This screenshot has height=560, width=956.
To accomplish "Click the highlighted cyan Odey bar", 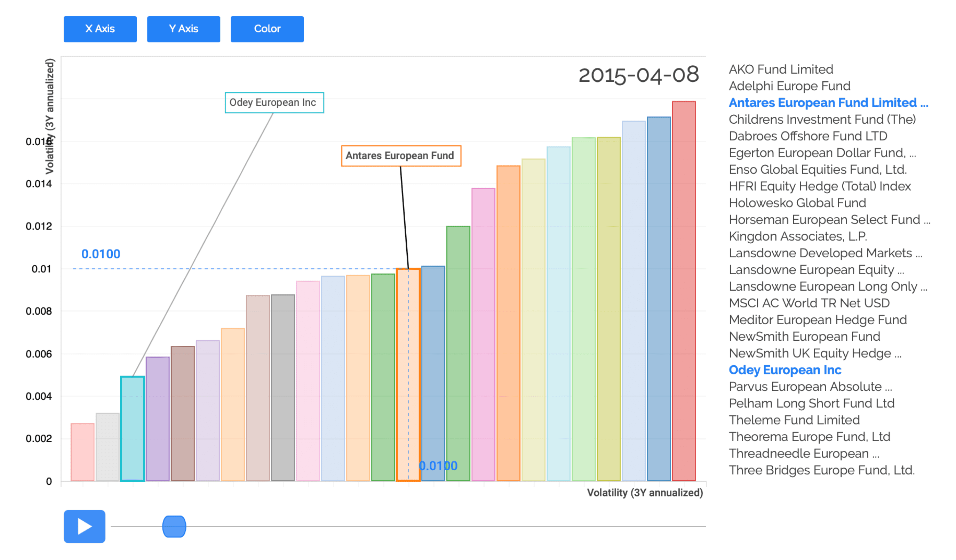I will pos(133,429).
